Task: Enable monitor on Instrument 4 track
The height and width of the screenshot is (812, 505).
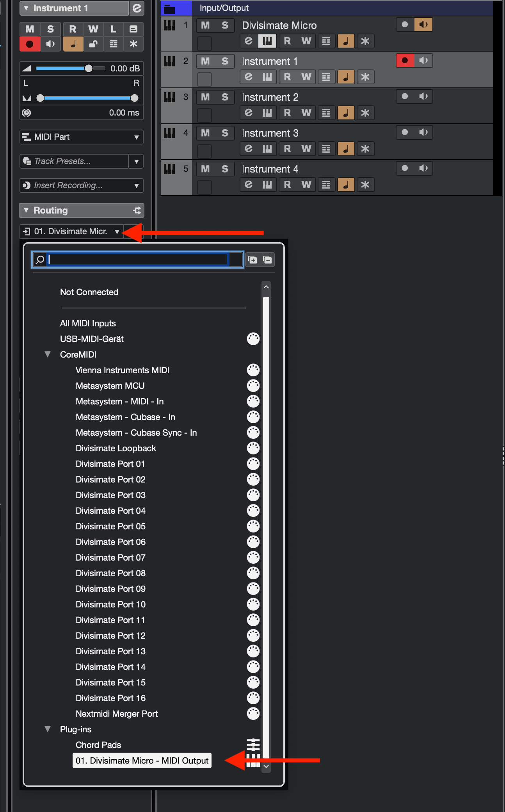Action: point(423,168)
